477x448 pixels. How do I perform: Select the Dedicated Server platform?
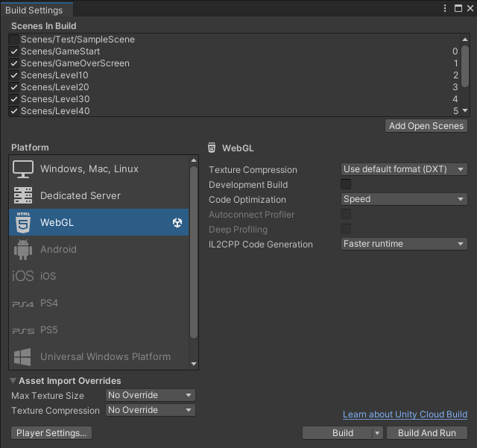[99, 195]
